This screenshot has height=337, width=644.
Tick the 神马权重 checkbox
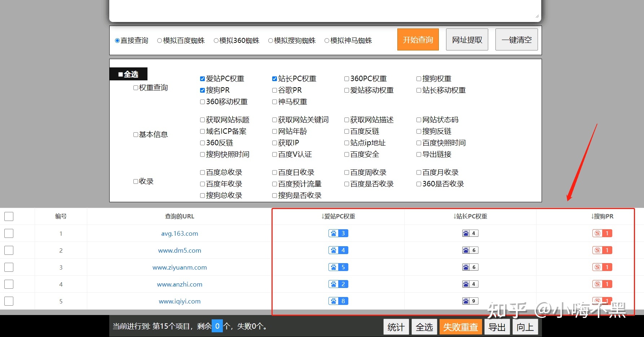tap(274, 102)
